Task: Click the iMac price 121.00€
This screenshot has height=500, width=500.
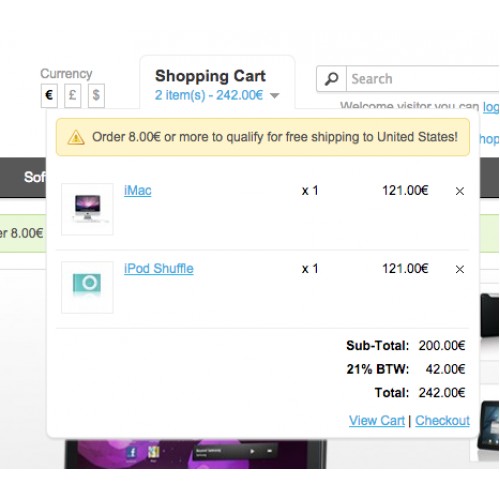Action: pos(405,191)
